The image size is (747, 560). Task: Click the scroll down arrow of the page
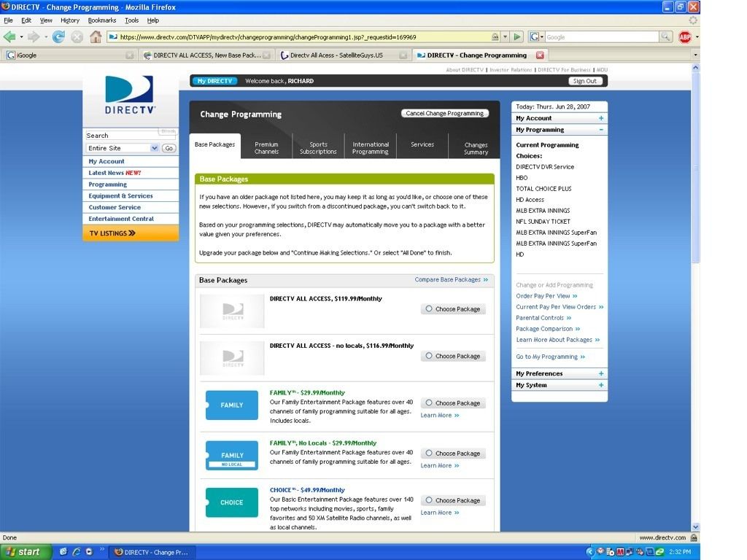click(695, 527)
